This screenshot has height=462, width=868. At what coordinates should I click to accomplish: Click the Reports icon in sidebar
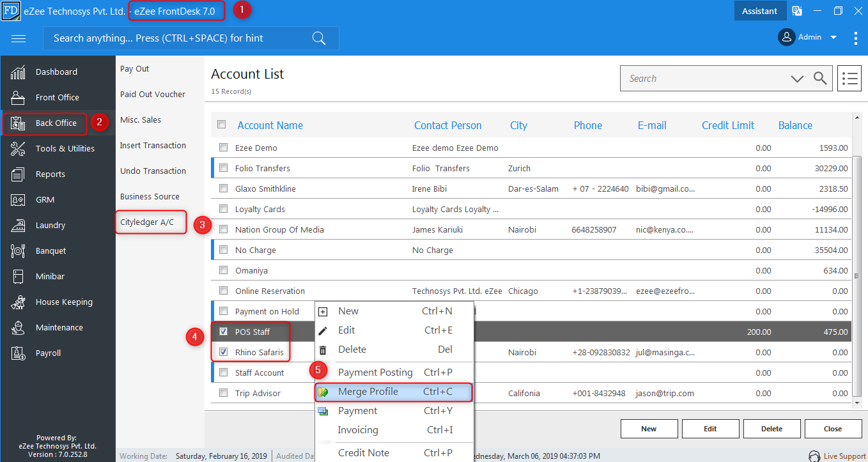point(18,174)
